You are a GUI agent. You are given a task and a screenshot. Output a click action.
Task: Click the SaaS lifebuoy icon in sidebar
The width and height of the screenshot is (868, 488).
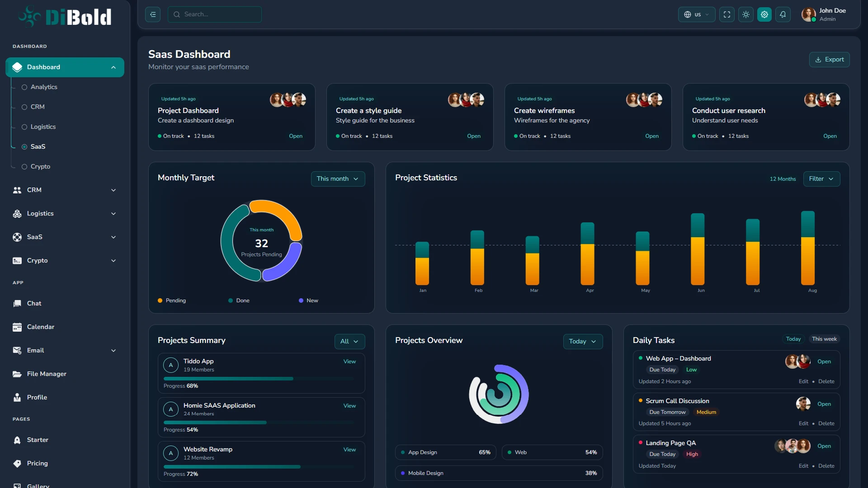click(17, 237)
